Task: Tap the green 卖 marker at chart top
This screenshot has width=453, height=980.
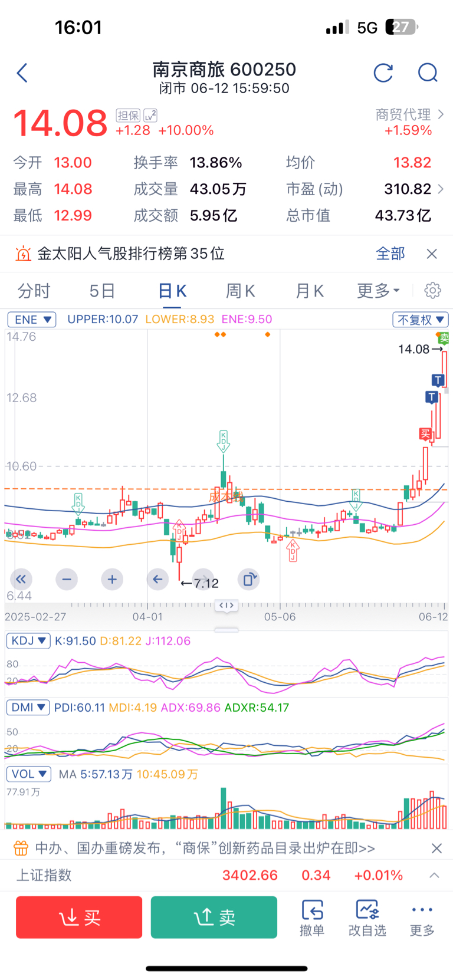Action: [444, 338]
